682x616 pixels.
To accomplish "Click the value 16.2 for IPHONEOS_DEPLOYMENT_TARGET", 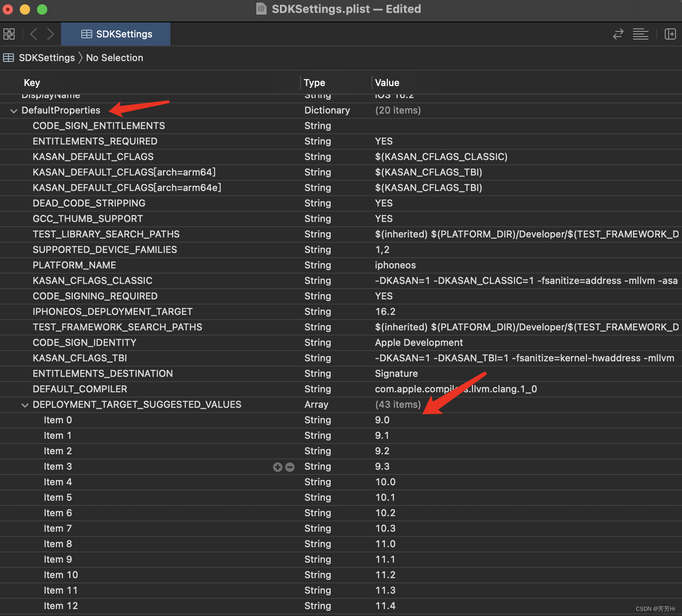I will [385, 311].
